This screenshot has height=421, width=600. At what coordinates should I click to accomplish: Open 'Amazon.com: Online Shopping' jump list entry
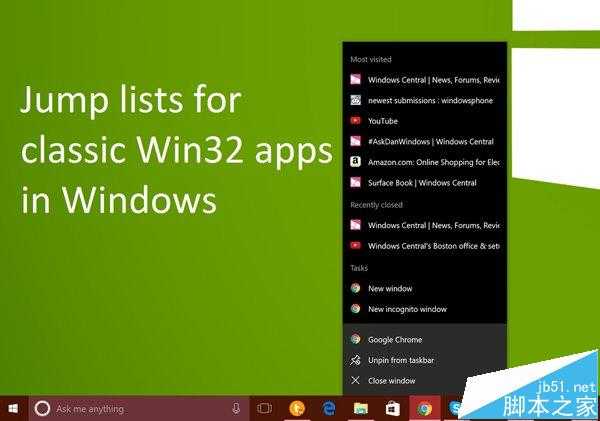pos(425,162)
